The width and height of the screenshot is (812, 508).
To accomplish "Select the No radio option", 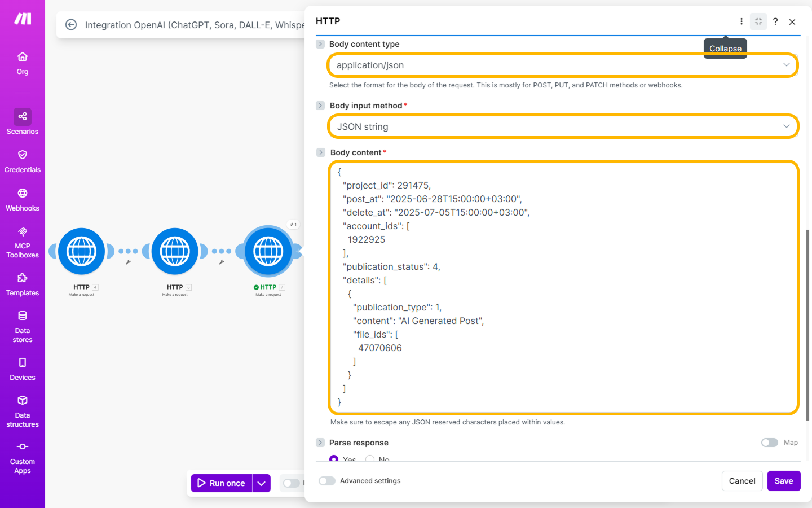I will pyautogui.click(x=370, y=459).
